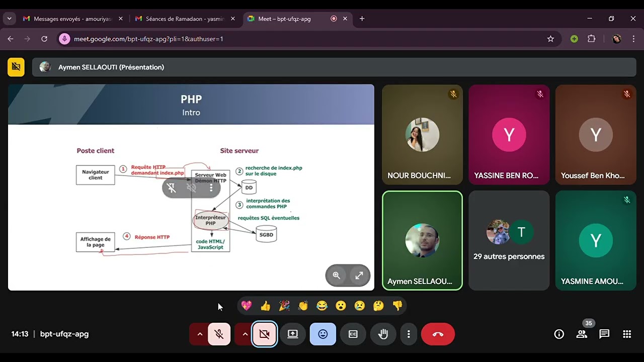Open presentation tile more options dots

point(211,188)
